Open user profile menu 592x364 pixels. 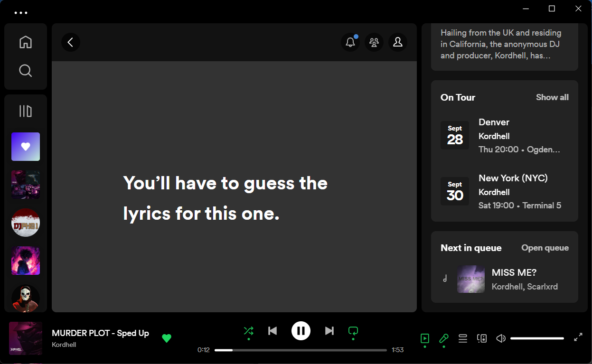point(398,42)
